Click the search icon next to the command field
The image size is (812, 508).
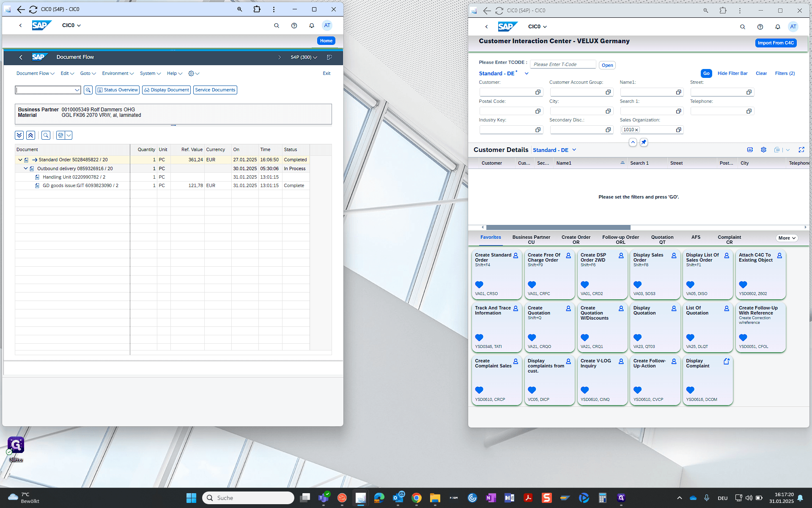[x=88, y=90]
